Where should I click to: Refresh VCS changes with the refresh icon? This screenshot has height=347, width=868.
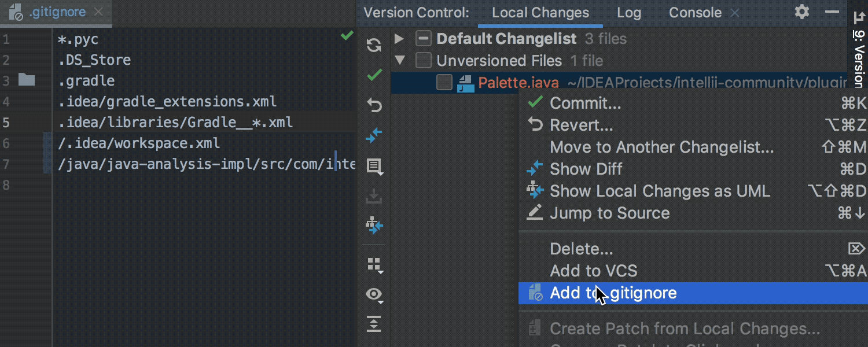pyautogui.click(x=374, y=45)
